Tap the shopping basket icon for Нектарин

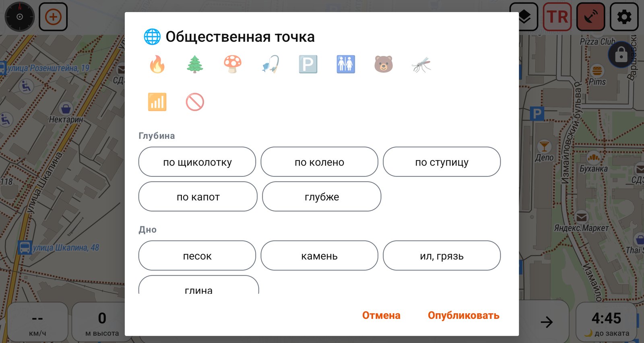click(x=65, y=109)
